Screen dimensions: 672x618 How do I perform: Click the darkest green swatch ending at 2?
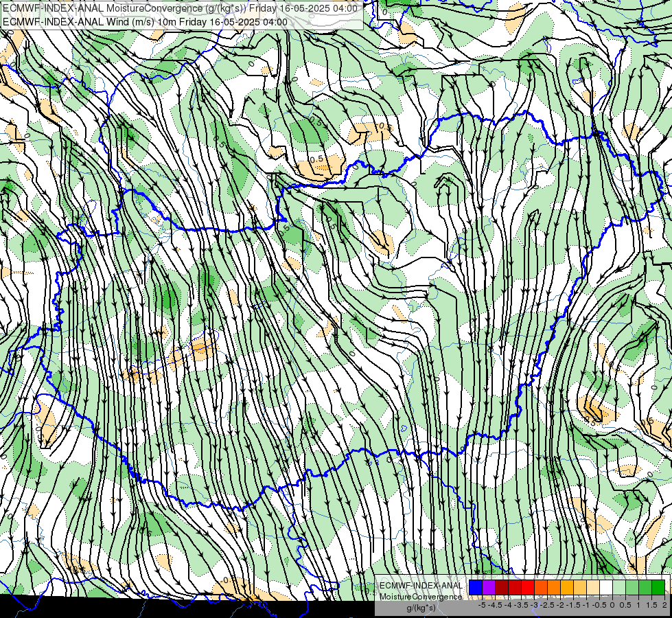coord(658,587)
